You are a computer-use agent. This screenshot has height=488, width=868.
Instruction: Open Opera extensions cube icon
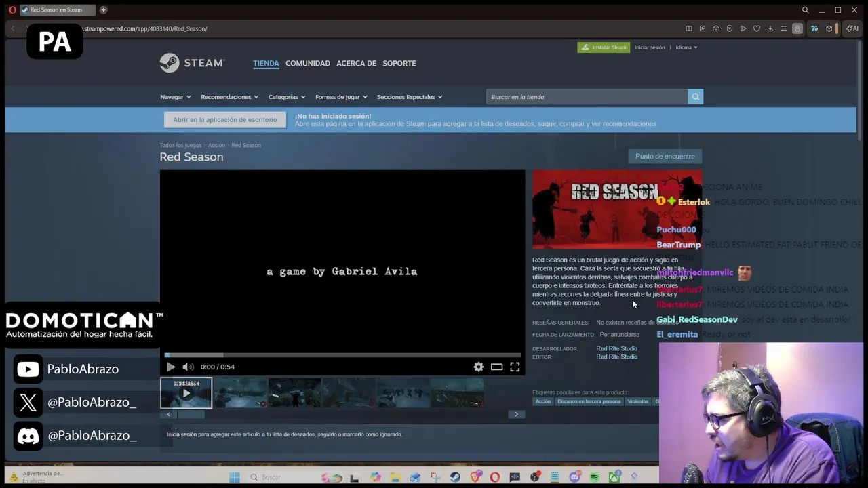pos(829,28)
